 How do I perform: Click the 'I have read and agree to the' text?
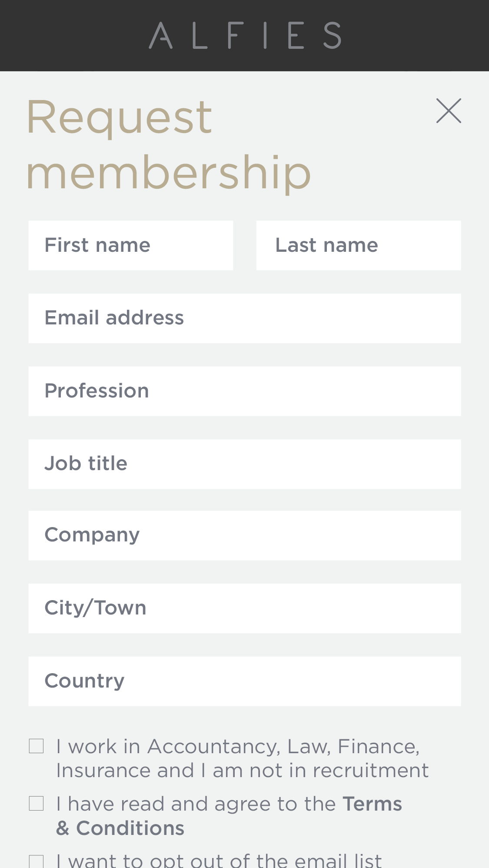click(x=196, y=804)
